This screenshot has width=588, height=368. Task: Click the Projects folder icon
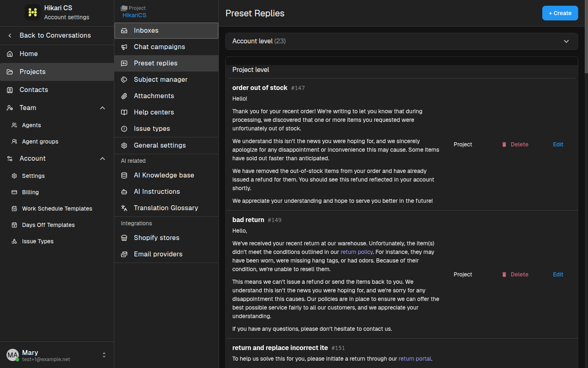10,72
